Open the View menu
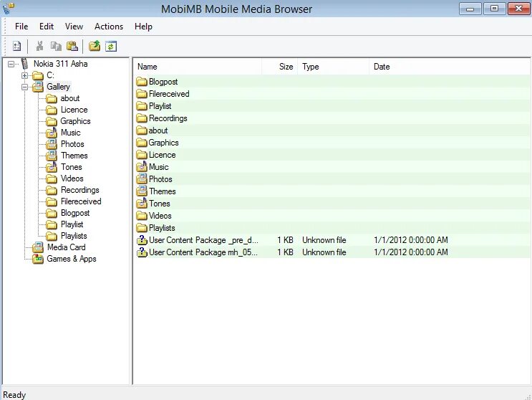Image resolution: width=532 pixels, height=400 pixels. click(74, 27)
